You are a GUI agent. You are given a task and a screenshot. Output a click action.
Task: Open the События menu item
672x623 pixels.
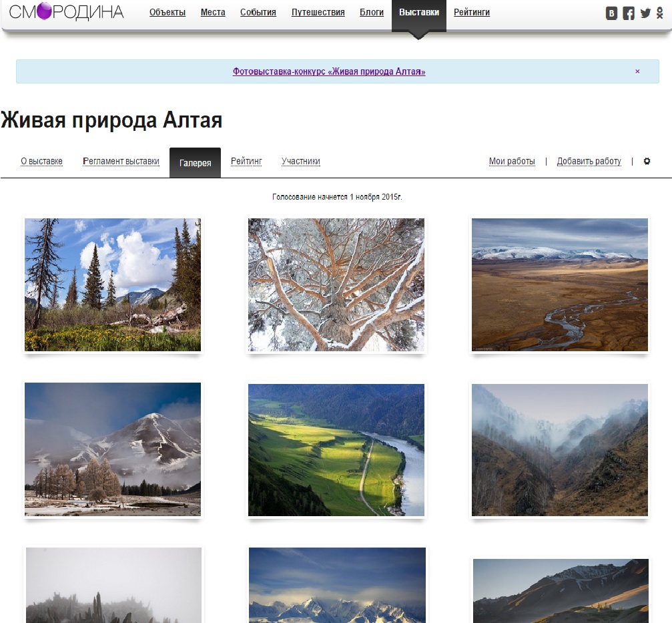(258, 13)
